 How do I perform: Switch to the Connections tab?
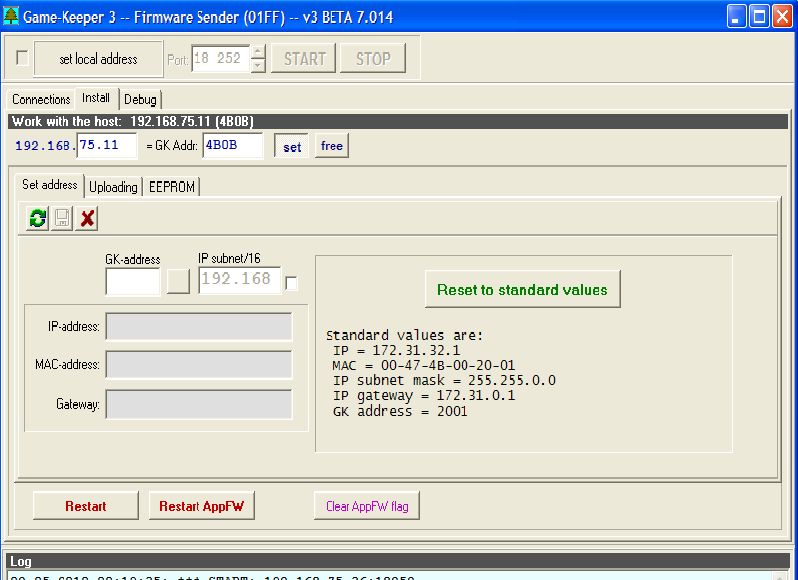41,100
